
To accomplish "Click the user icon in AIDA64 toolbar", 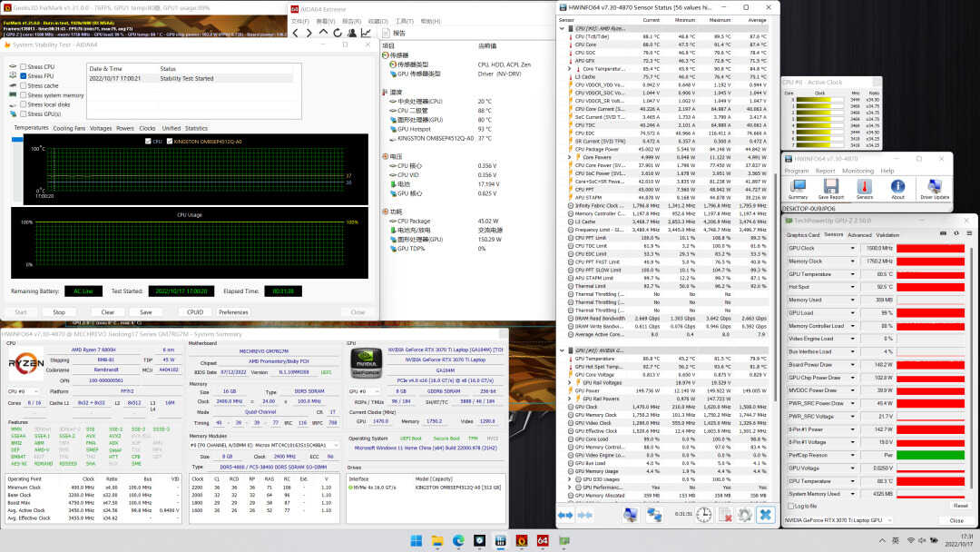I will coord(352,33).
